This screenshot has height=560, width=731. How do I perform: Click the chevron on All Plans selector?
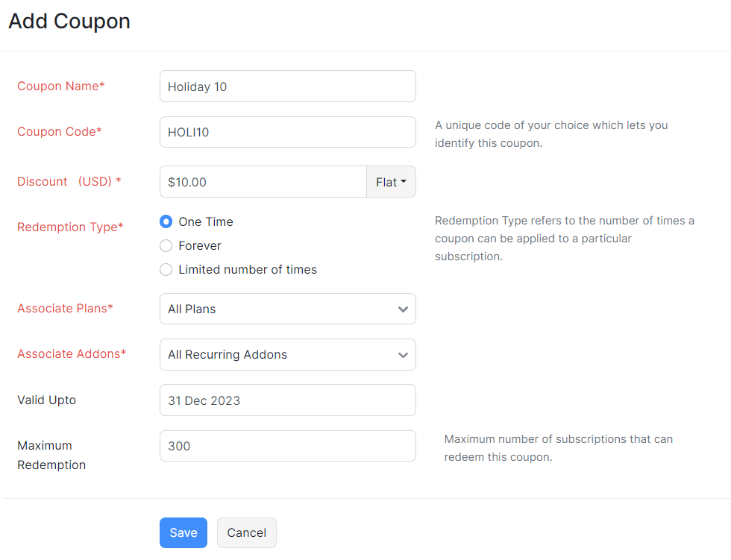(403, 309)
